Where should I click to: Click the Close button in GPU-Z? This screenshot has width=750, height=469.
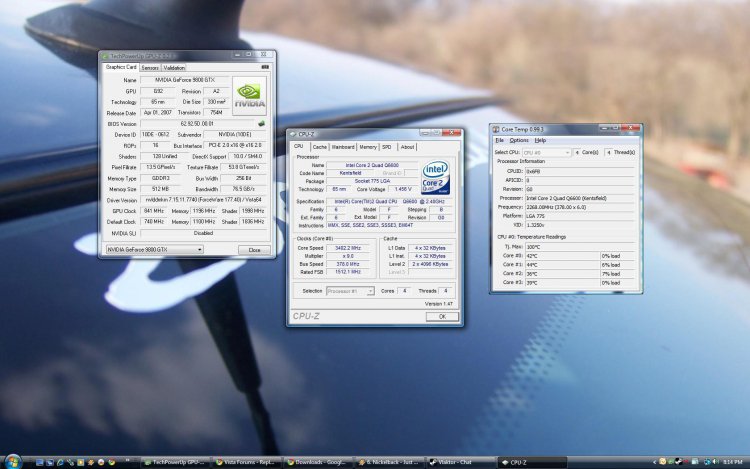tap(254, 250)
